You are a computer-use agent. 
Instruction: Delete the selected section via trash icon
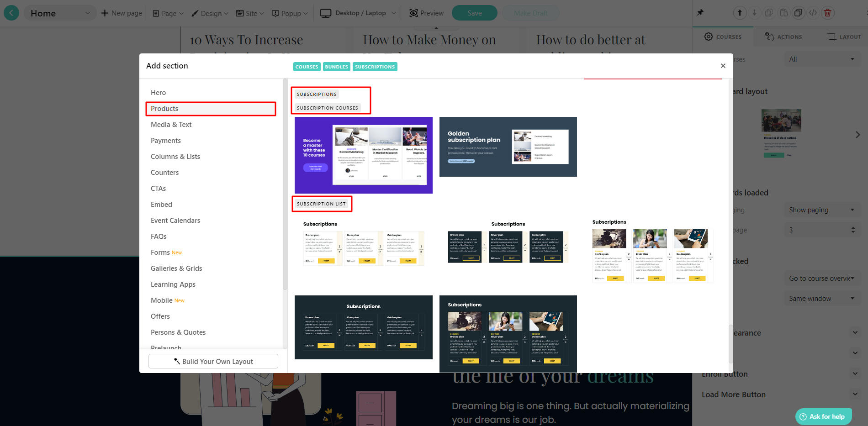(x=827, y=13)
